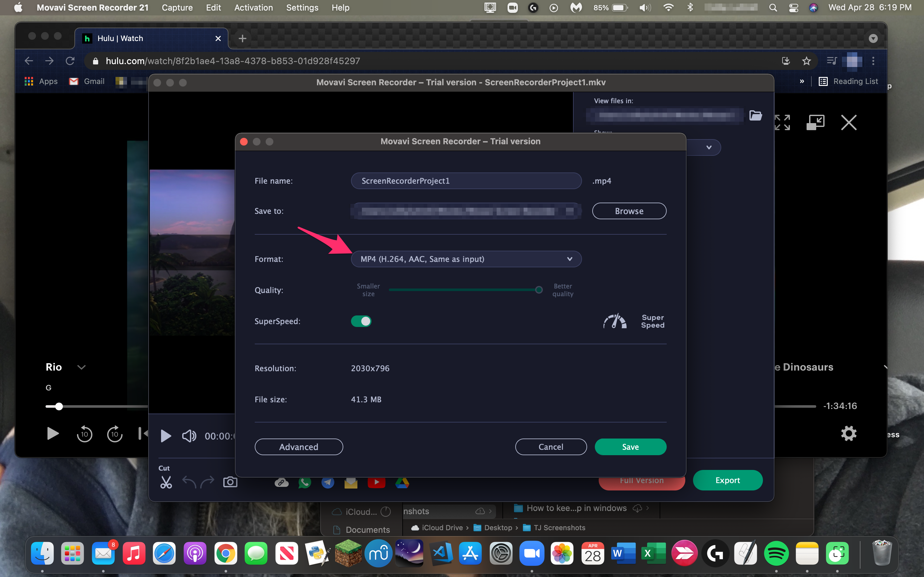The height and width of the screenshot is (577, 924).
Task: Click the File name input field
Action: 466,181
